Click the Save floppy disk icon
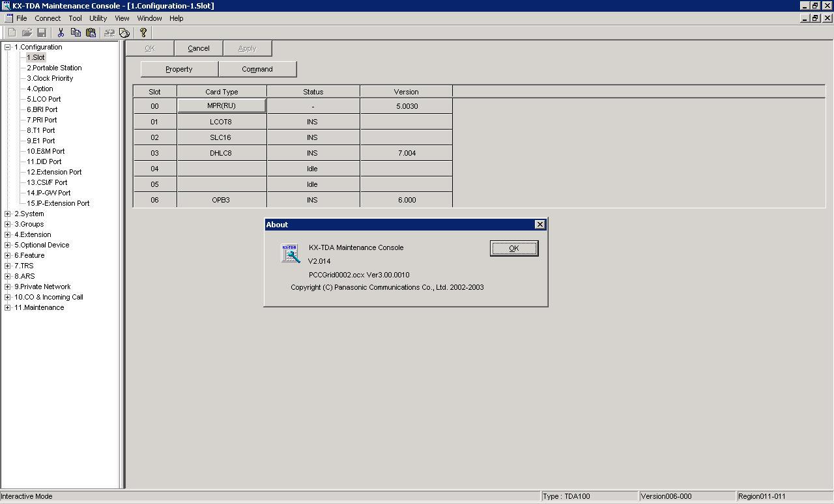The image size is (834, 504). (x=42, y=33)
